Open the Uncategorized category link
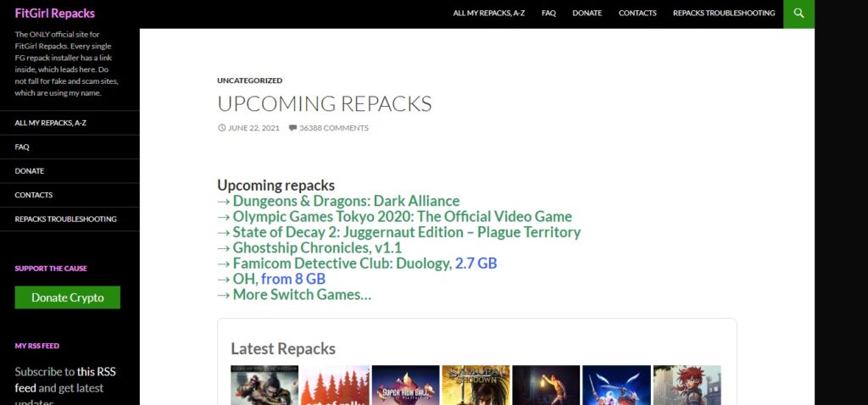Screen dimensions: 868x405 [250, 80]
